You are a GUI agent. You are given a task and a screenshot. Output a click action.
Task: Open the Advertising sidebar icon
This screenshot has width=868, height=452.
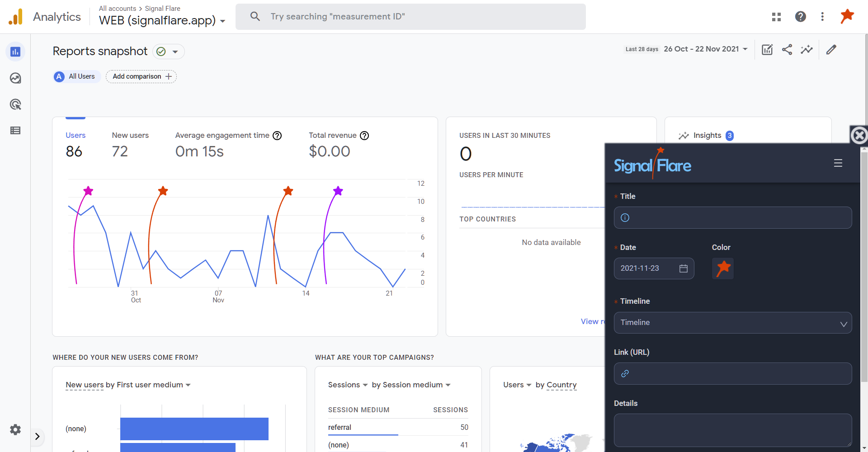(x=15, y=104)
